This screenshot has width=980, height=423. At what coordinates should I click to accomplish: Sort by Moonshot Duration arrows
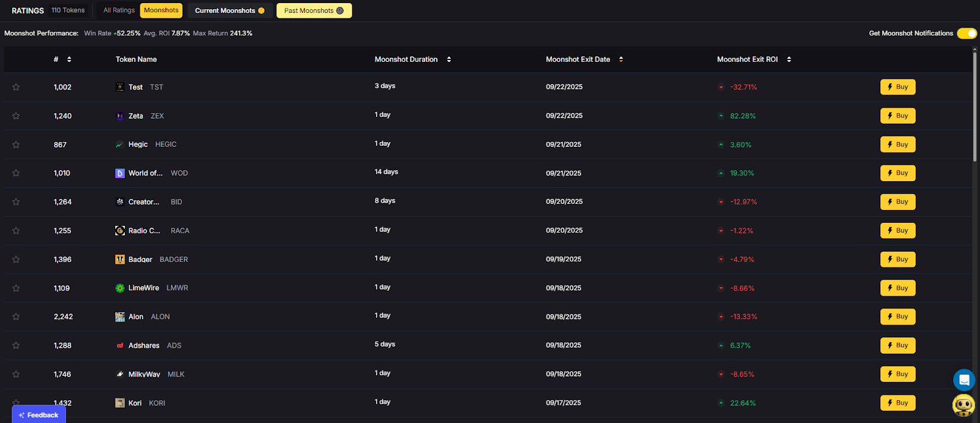pyautogui.click(x=449, y=59)
